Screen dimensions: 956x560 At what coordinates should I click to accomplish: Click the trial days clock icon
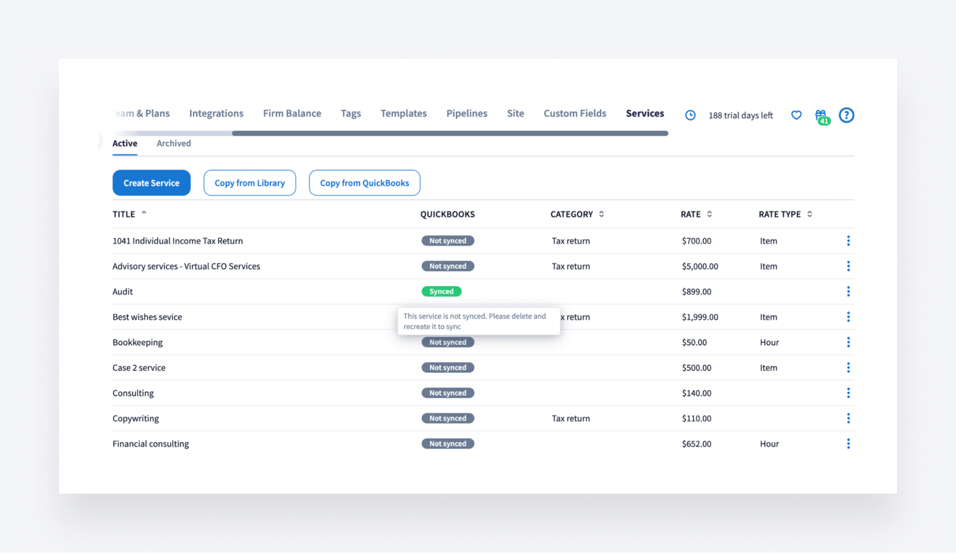[690, 115]
